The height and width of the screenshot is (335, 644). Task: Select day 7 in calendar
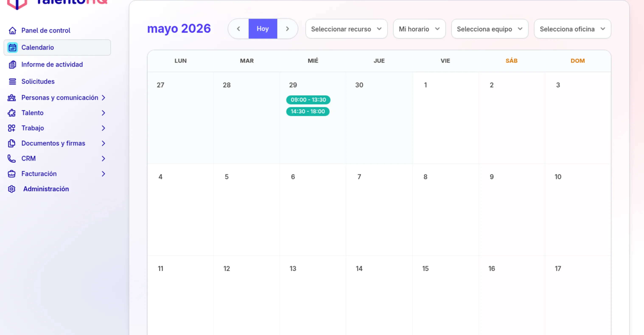point(359,177)
